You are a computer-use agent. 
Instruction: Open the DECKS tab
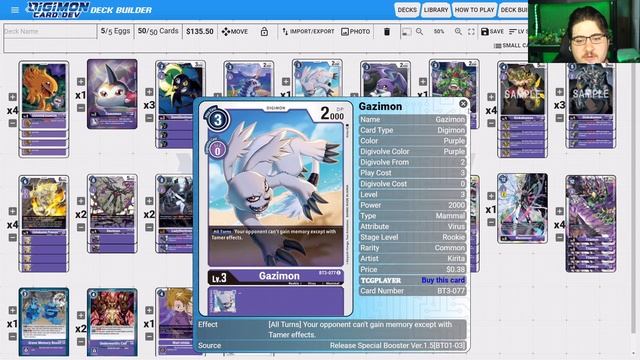pos(407,10)
